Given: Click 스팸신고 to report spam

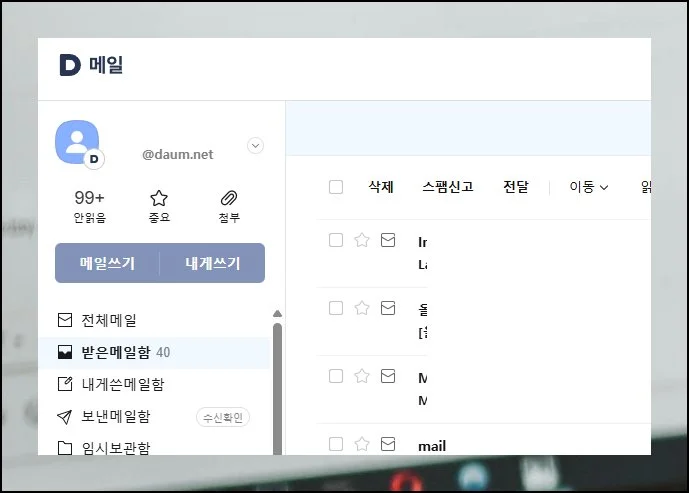Looking at the screenshot, I should [447, 187].
